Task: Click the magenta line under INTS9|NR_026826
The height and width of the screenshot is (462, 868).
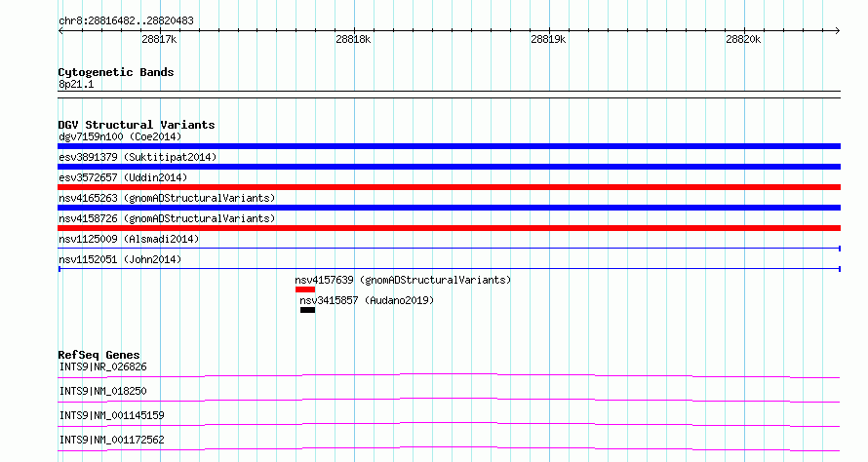Action: coord(449,376)
